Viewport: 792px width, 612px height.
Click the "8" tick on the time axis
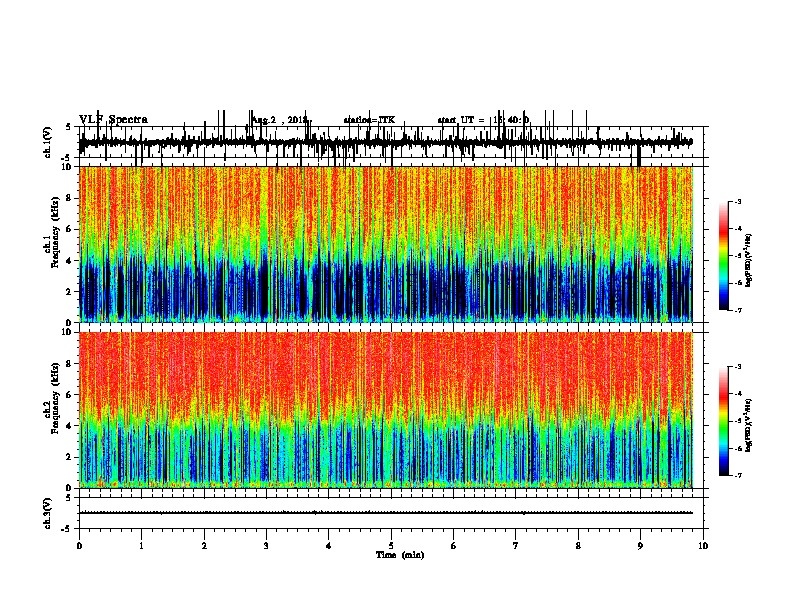pyautogui.click(x=578, y=546)
